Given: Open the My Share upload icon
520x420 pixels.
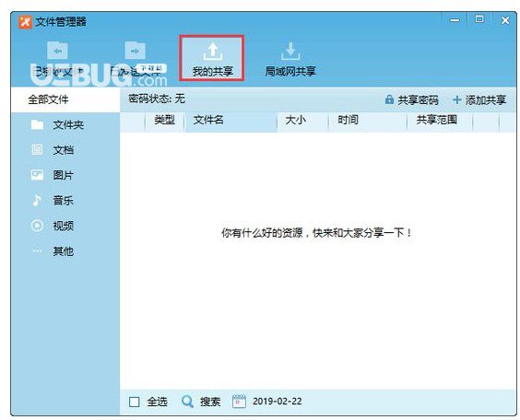Looking at the screenshot, I should pos(213,52).
